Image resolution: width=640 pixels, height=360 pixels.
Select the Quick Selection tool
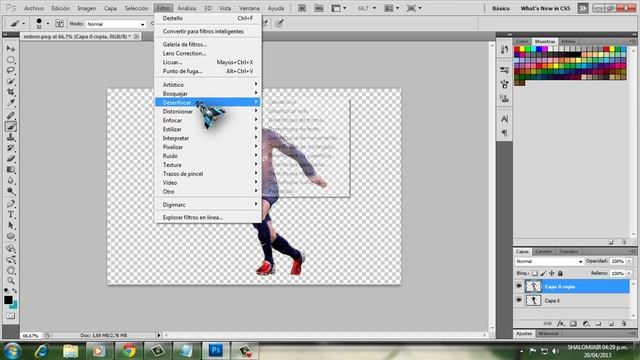11,81
